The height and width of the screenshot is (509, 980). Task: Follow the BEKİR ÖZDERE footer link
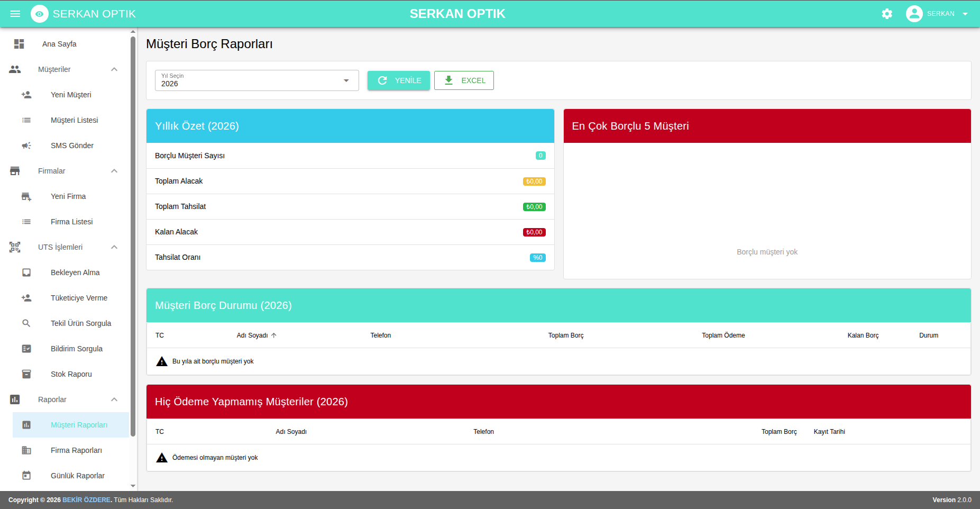click(x=86, y=500)
